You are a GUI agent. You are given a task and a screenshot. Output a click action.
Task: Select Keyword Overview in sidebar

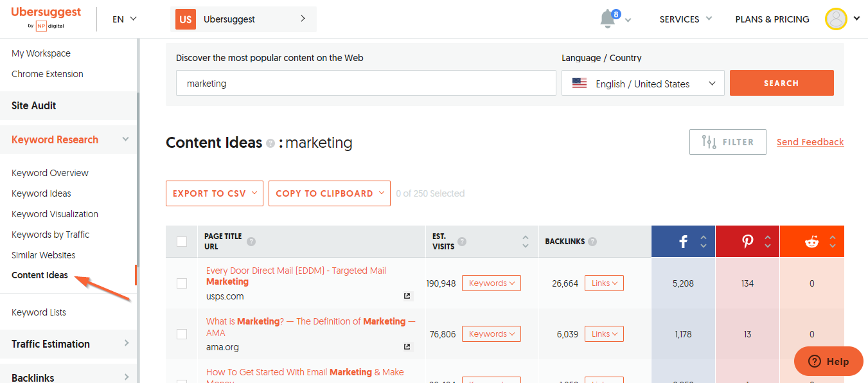(x=50, y=173)
